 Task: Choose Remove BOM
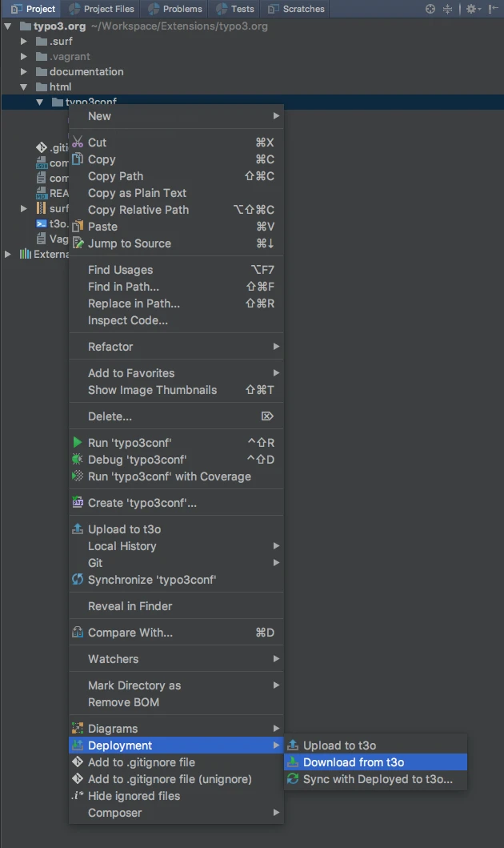(x=176, y=702)
